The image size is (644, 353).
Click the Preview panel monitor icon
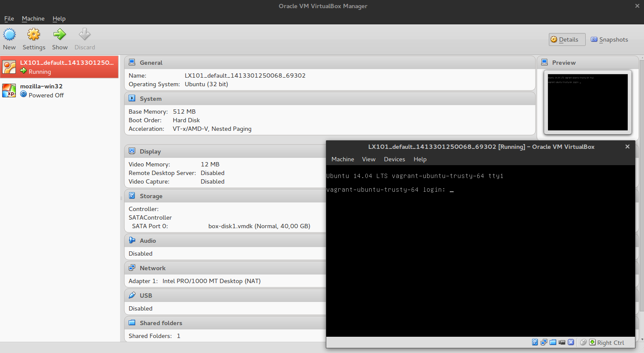click(x=545, y=62)
